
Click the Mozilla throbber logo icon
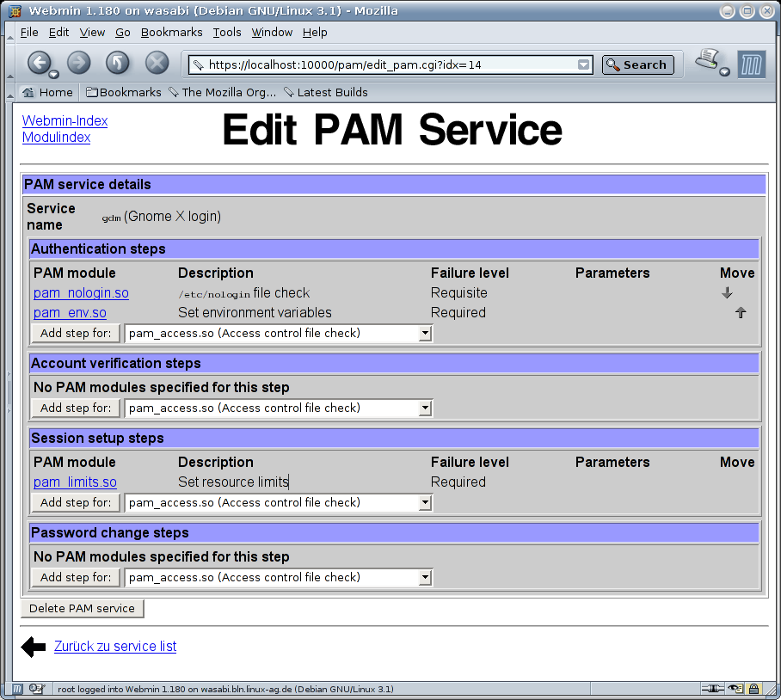click(752, 64)
